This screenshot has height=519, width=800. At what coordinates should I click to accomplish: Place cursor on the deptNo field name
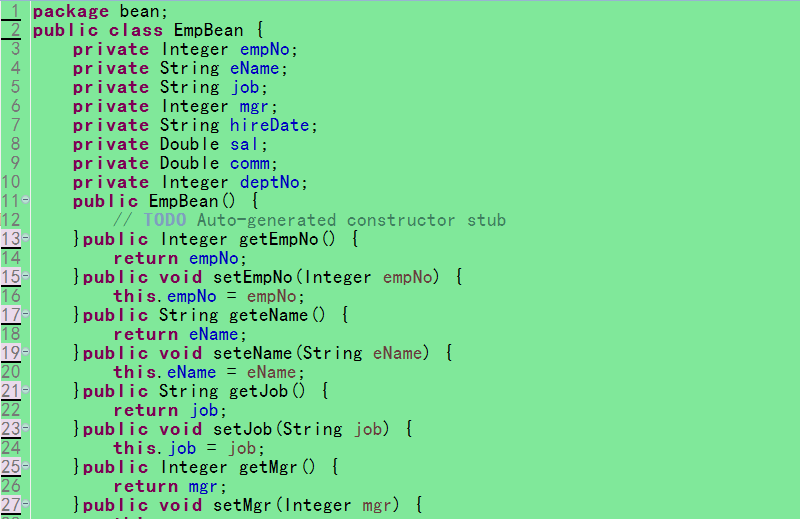272,182
